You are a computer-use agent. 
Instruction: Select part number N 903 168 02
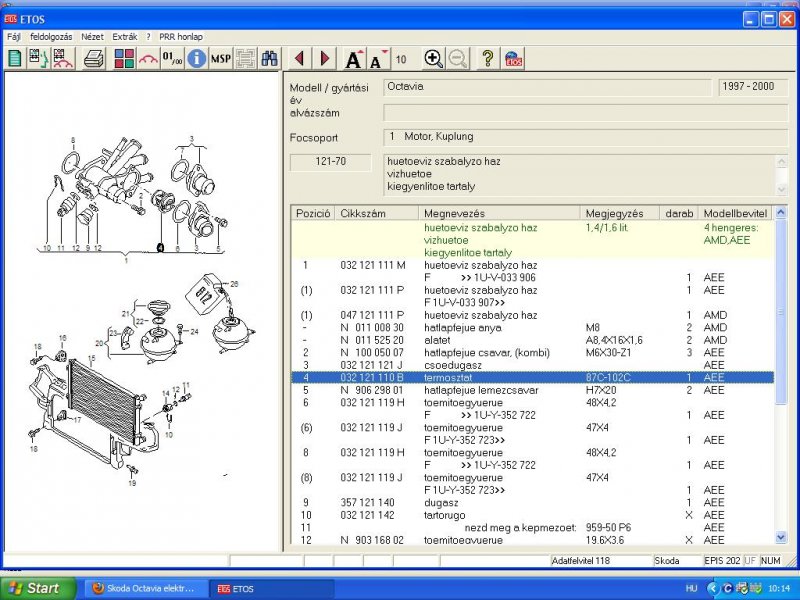tap(372, 540)
